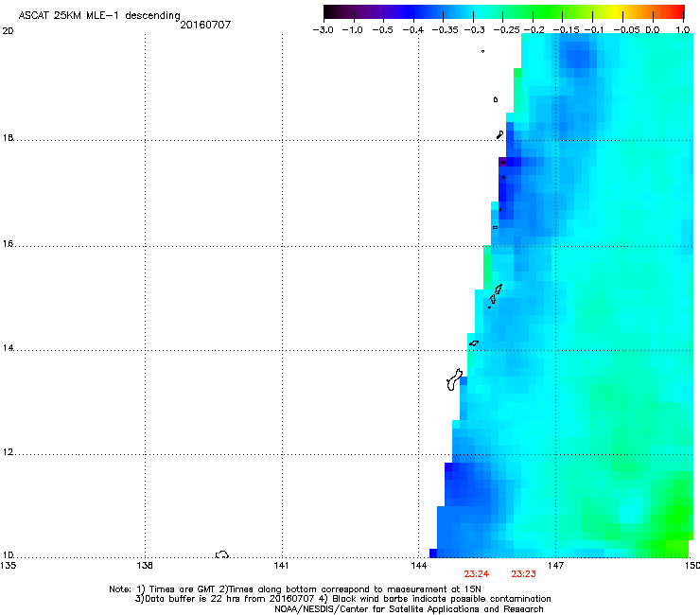700x615 pixels.
Task: Click colorbar label 1.0
Action: (x=683, y=30)
